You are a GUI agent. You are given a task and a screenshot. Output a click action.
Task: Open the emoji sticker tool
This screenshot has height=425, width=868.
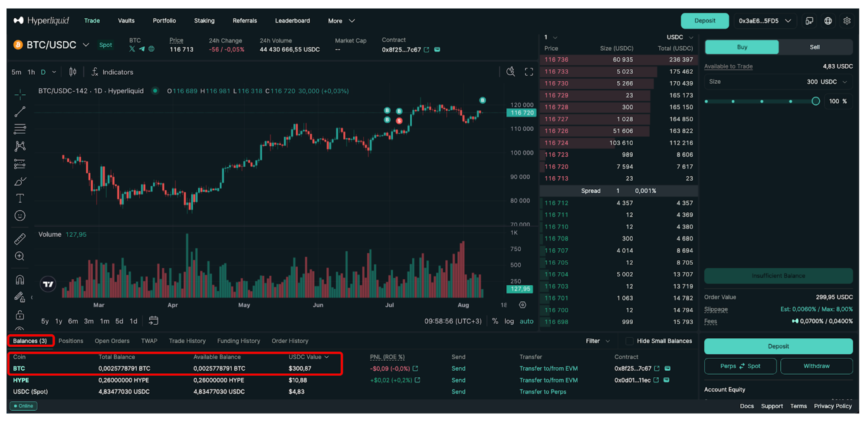point(20,216)
